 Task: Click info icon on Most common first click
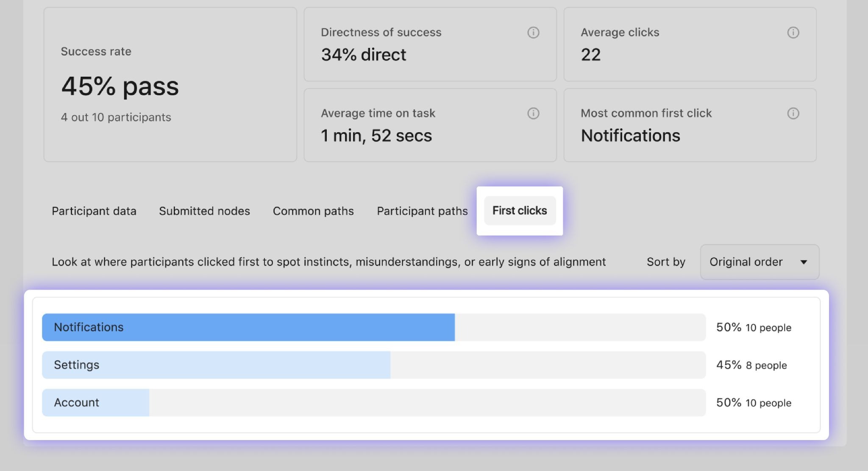pyautogui.click(x=793, y=114)
